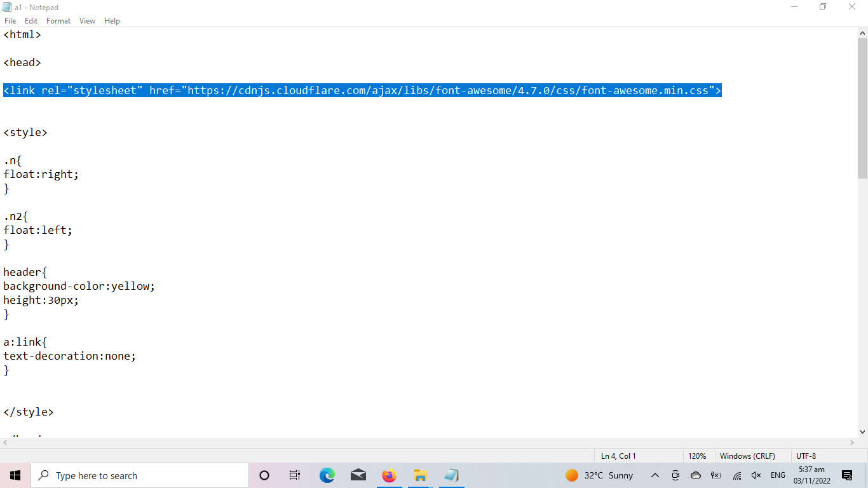Toggle mute via speaker tray icon
The width and height of the screenshot is (868, 488).
coord(756,475)
